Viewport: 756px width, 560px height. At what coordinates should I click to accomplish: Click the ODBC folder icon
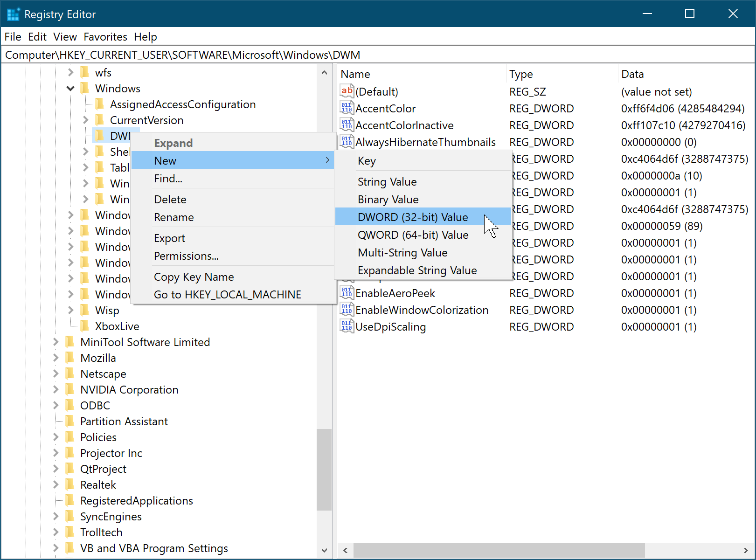click(x=70, y=405)
